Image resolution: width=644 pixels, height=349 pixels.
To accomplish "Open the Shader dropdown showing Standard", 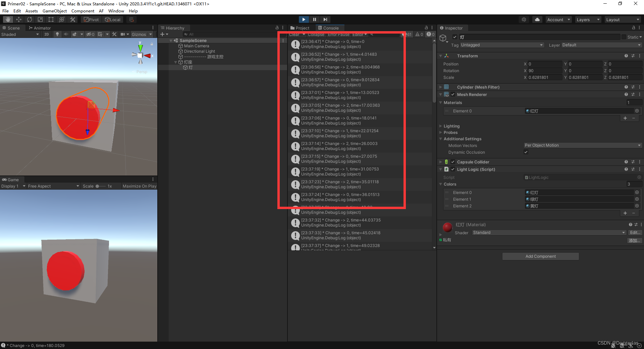I will pyautogui.click(x=549, y=233).
